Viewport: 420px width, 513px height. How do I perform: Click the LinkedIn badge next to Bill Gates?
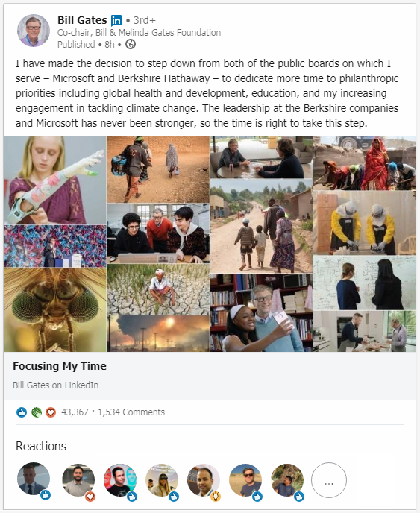[x=116, y=20]
